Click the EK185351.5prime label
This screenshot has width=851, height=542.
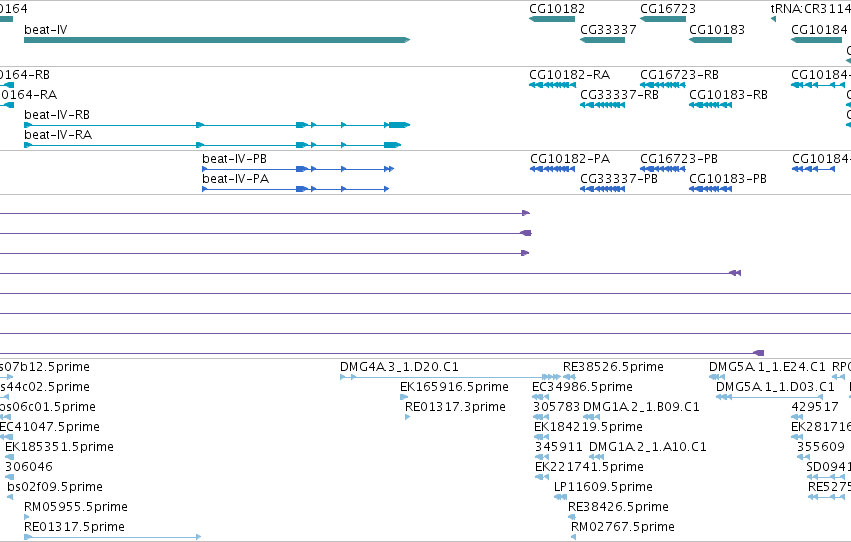tap(59, 447)
